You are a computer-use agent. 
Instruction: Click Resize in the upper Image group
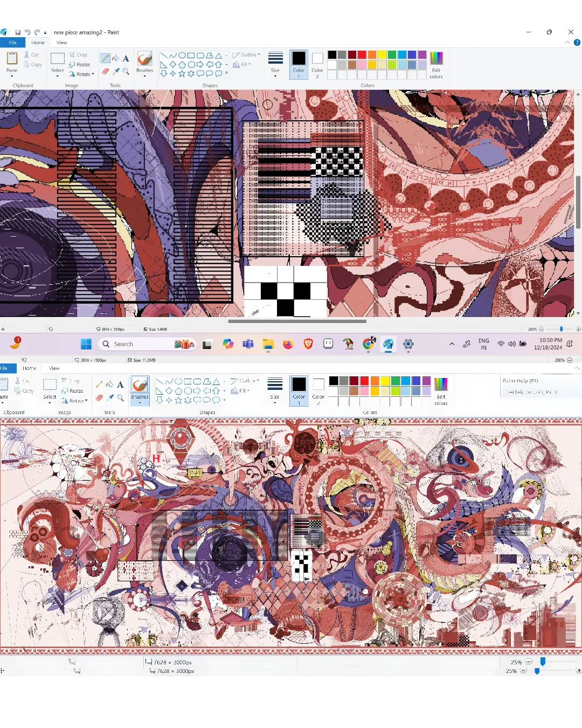click(x=80, y=65)
